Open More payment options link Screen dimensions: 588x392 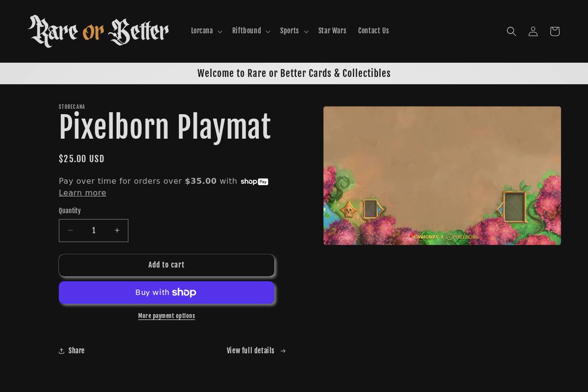click(167, 316)
